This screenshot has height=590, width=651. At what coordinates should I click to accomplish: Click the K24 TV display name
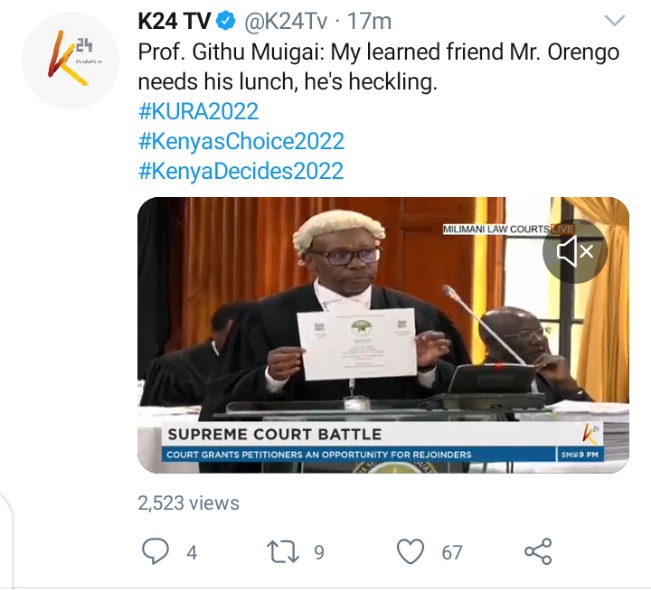tap(174, 21)
